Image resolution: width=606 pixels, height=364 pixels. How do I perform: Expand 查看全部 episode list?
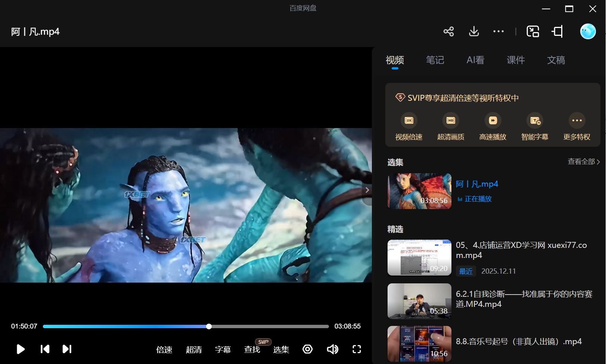pos(584,162)
